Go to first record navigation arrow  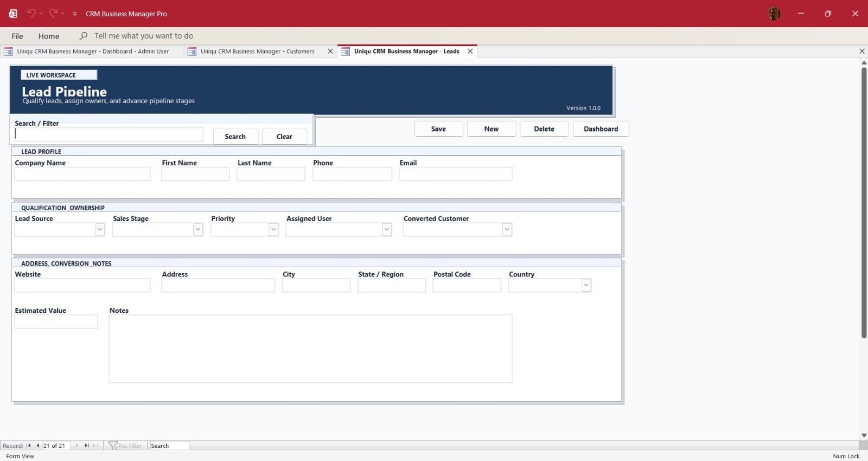click(x=29, y=446)
